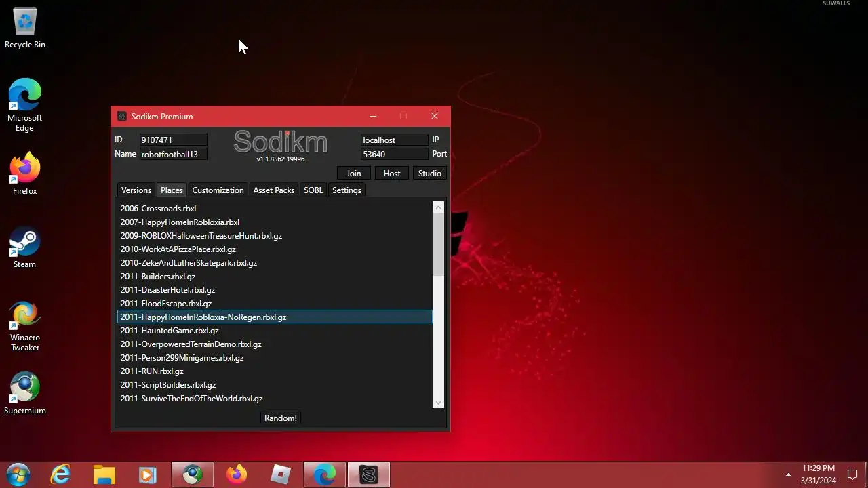Select 2011-Person299Minigames.rbxl.gz
This screenshot has height=488, width=868.
click(275, 358)
